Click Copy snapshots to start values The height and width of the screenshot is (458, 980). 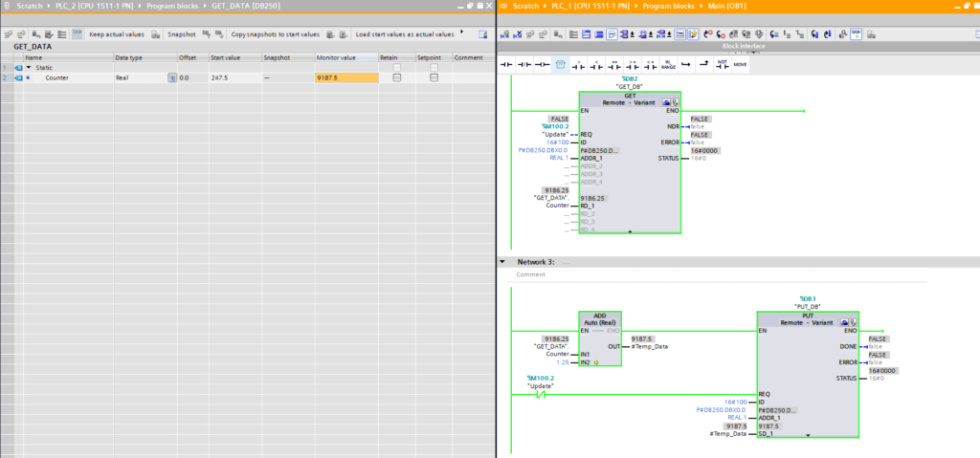(x=275, y=33)
